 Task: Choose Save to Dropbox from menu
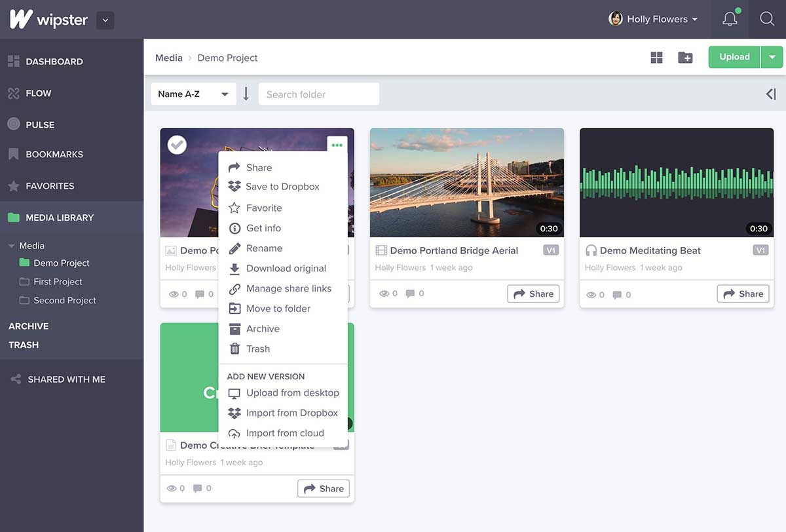(282, 187)
